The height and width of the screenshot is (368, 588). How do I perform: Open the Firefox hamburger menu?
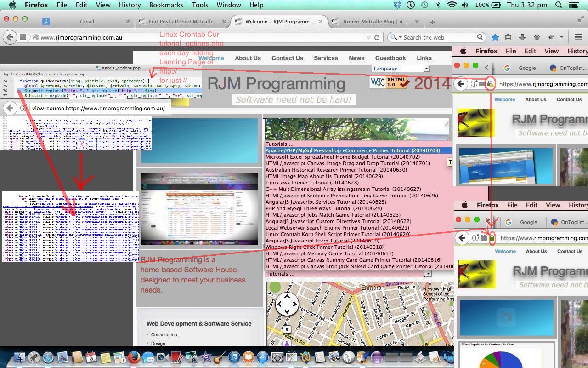[578, 37]
